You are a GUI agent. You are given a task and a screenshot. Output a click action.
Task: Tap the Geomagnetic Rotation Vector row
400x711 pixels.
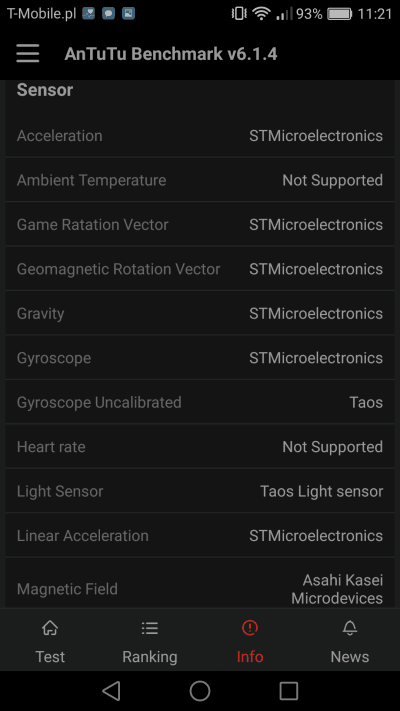click(200, 269)
